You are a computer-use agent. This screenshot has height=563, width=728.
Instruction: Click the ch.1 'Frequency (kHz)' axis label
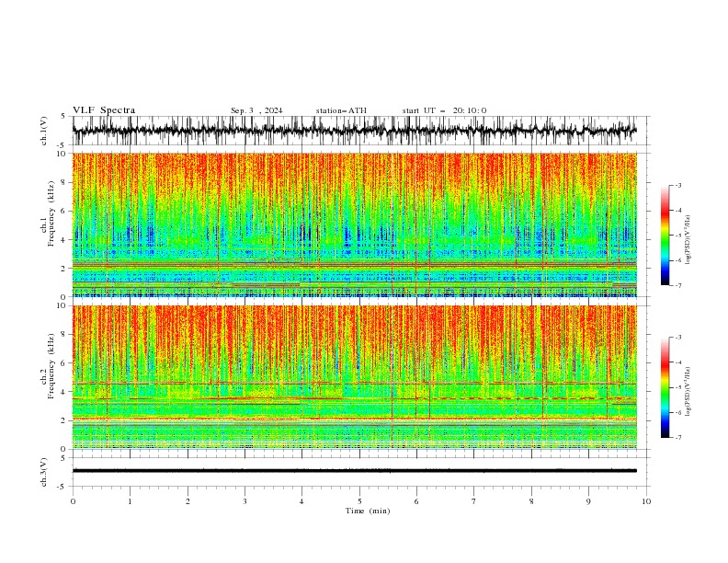coord(51,213)
